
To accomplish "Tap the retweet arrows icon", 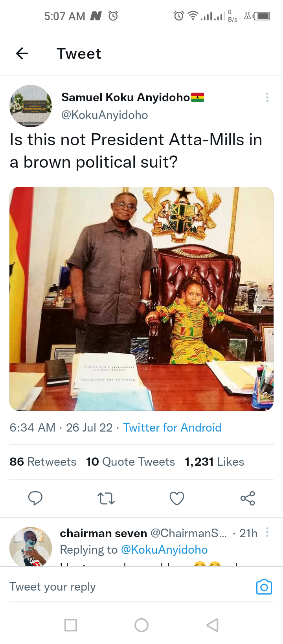I will coord(106,499).
